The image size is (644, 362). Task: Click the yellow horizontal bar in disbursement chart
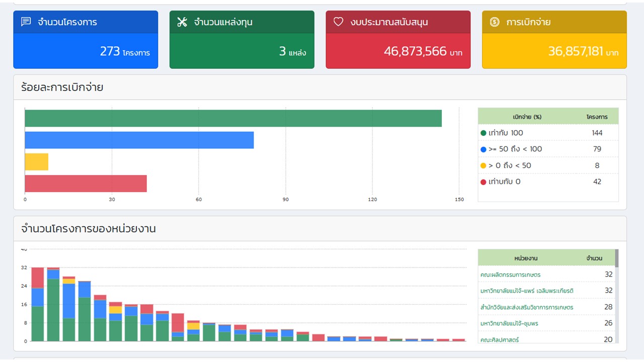(36, 162)
